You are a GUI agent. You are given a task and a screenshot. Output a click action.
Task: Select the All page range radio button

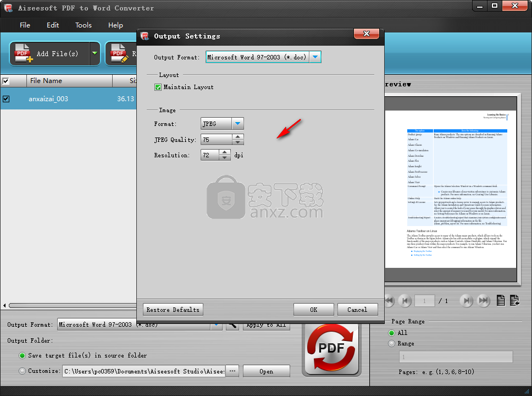(x=391, y=333)
